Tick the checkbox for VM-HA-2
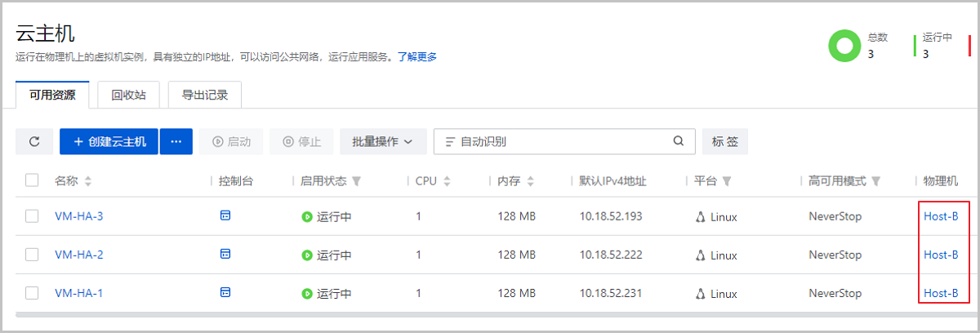The height and width of the screenshot is (333, 980). (x=32, y=255)
